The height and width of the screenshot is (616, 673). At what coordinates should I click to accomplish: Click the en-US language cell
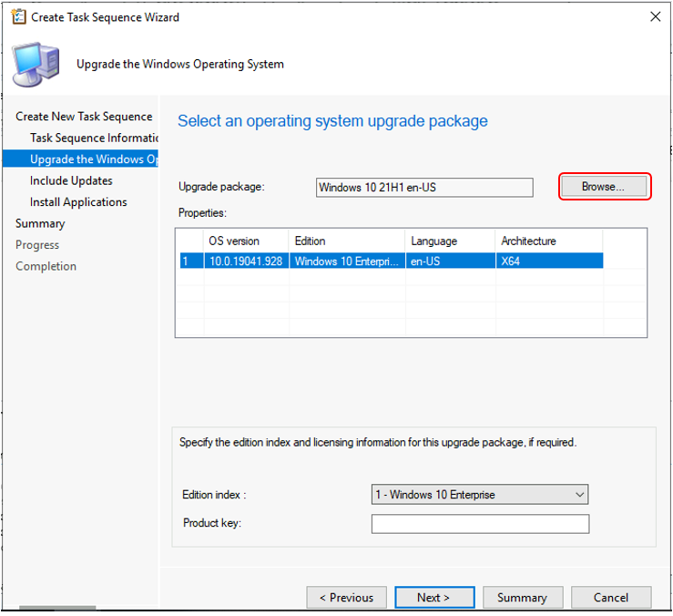[x=450, y=261]
